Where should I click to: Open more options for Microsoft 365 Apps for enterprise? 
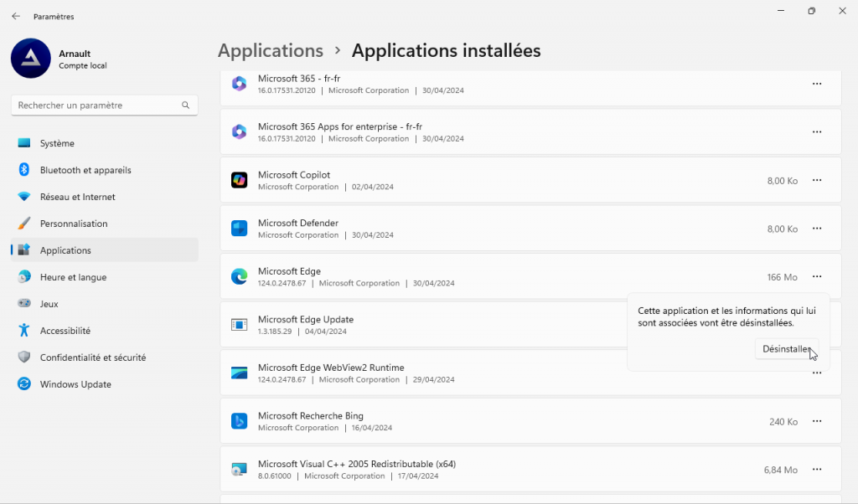(x=817, y=131)
